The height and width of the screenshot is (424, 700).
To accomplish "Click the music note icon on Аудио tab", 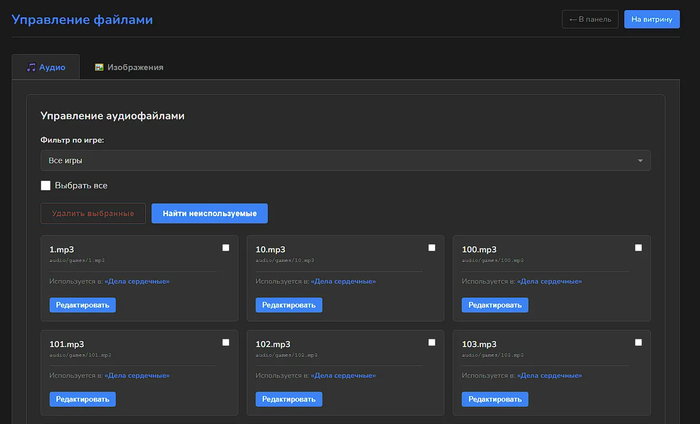I will [31, 67].
